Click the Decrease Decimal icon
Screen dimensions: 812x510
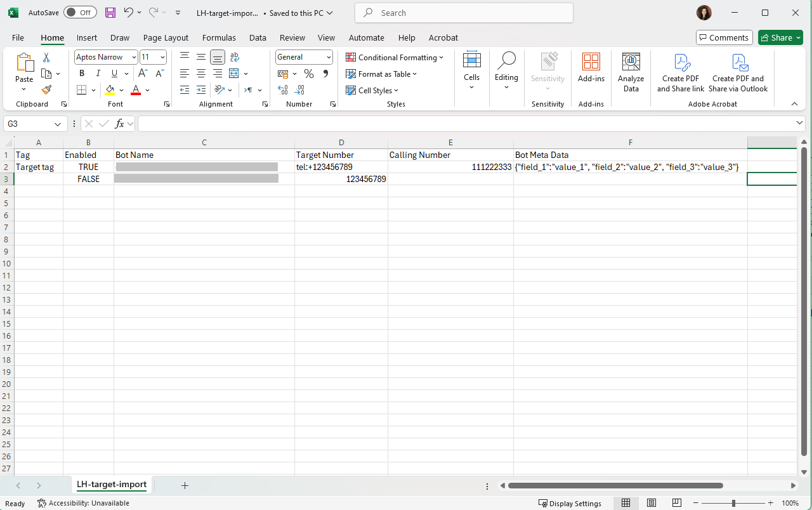tap(299, 90)
